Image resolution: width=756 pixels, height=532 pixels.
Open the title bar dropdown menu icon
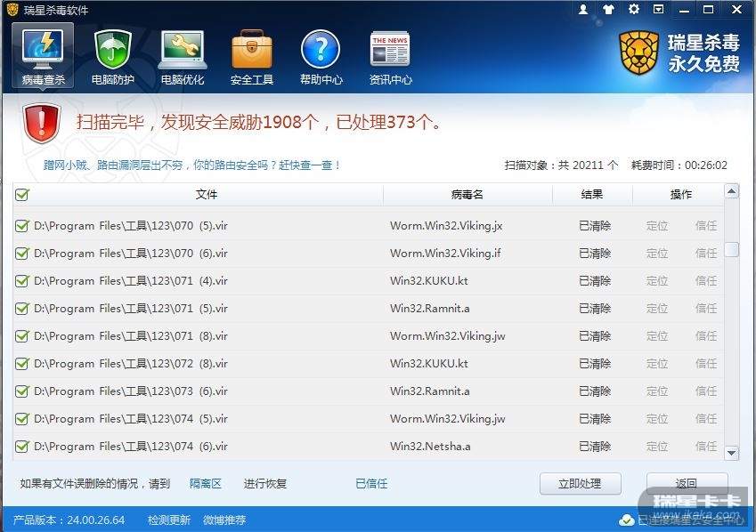(x=659, y=9)
